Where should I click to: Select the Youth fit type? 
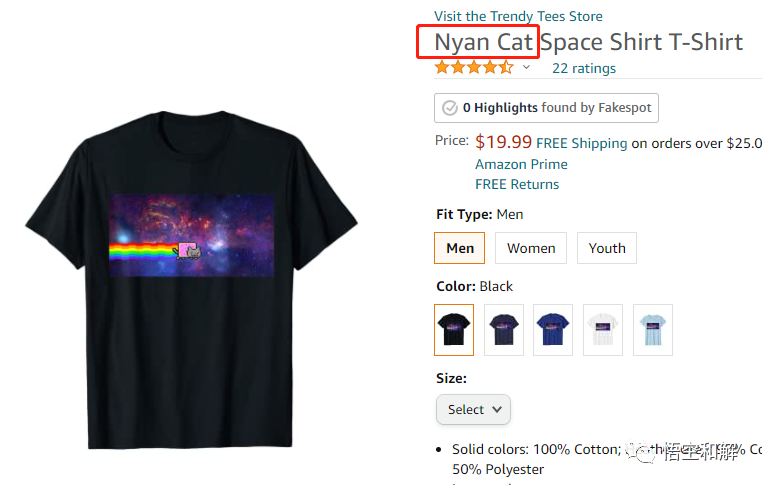606,248
